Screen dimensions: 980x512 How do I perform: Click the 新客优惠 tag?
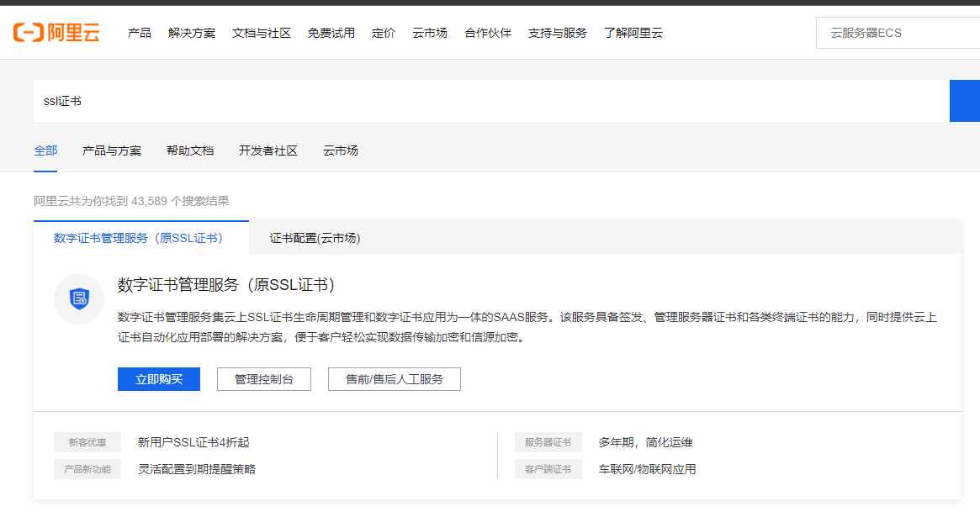point(87,442)
